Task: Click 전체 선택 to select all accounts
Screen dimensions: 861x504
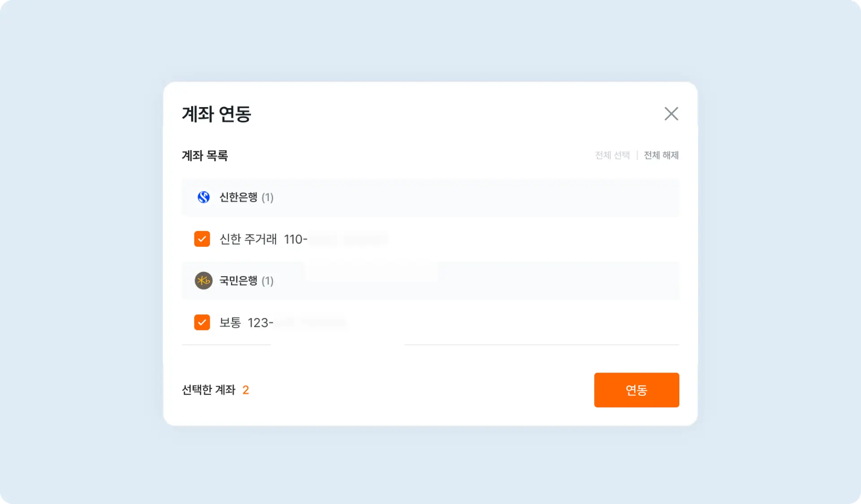Action: click(x=613, y=155)
